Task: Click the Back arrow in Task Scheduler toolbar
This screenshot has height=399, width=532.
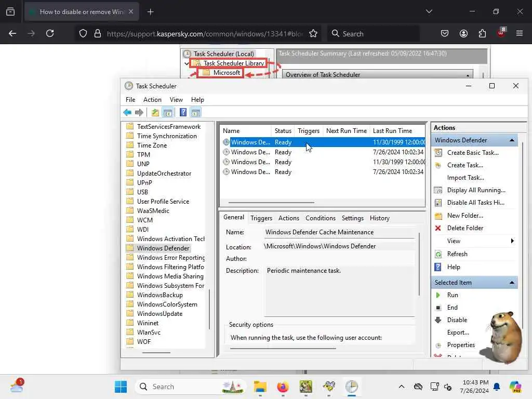Action: [127, 112]
